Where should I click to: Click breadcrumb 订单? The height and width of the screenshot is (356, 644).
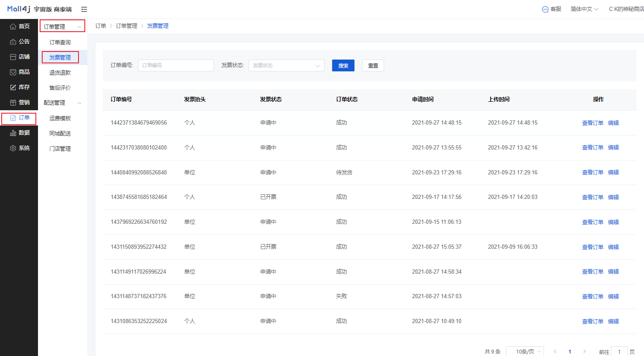tap(100, 26)
